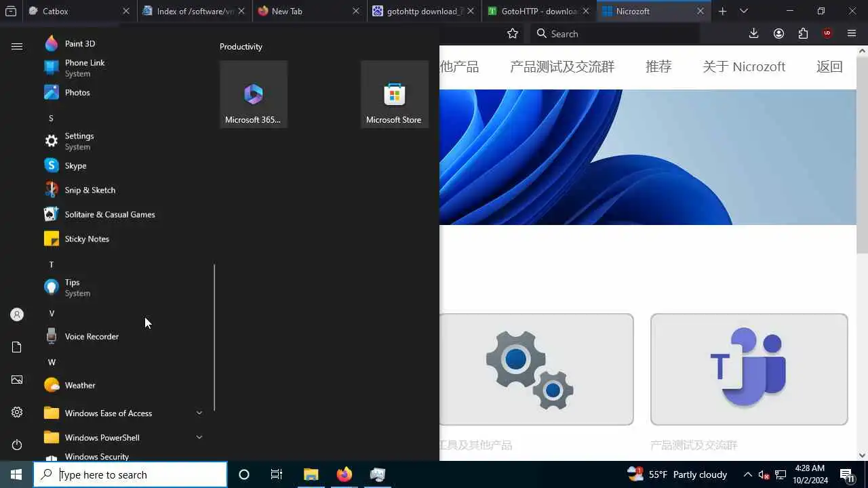Open Task View on taskbar

[x=277, y=474]
